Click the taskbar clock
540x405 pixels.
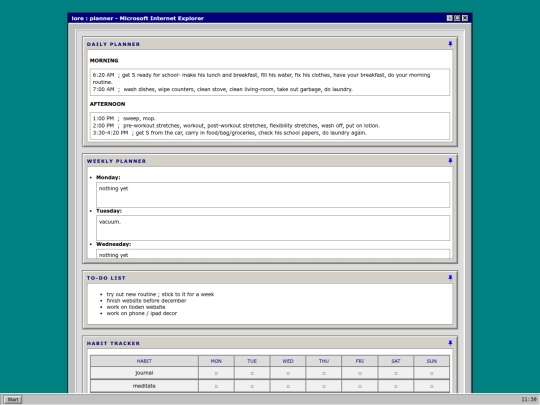point(529,399)
